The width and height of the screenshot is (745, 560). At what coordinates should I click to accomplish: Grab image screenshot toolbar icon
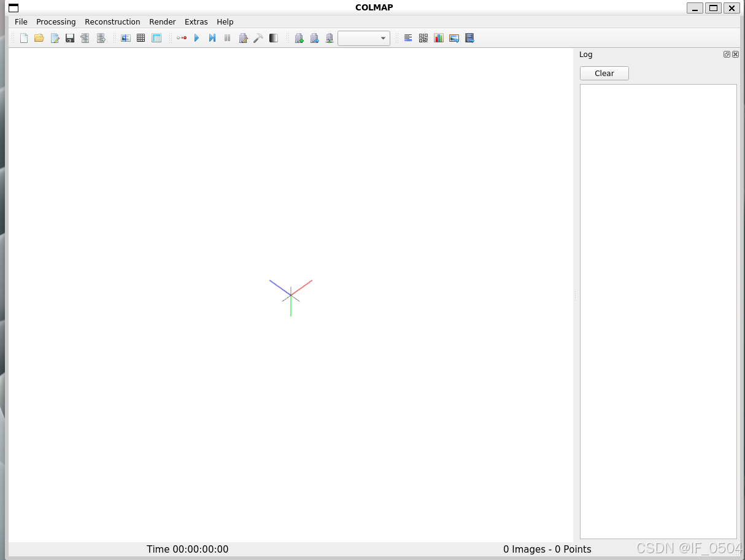click(x=454, y=38)
